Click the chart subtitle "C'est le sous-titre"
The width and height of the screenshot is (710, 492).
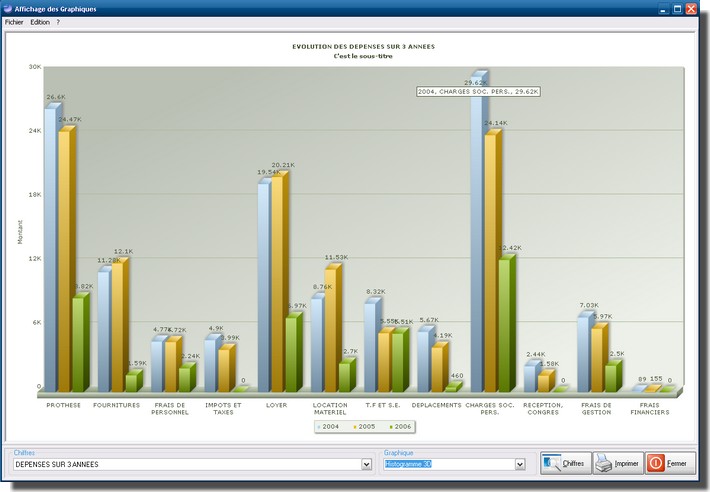[x=363, y=56]
